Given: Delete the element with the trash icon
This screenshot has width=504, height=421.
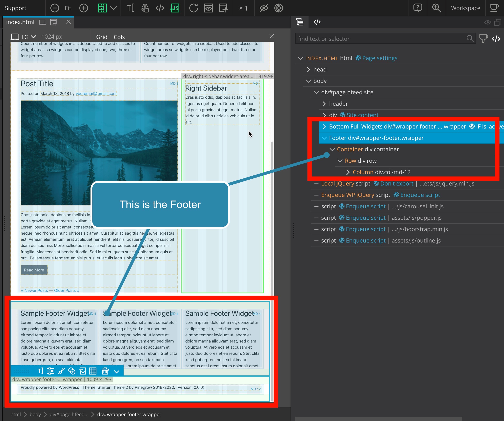Looking at the screenshot, I should coord(105,371).
